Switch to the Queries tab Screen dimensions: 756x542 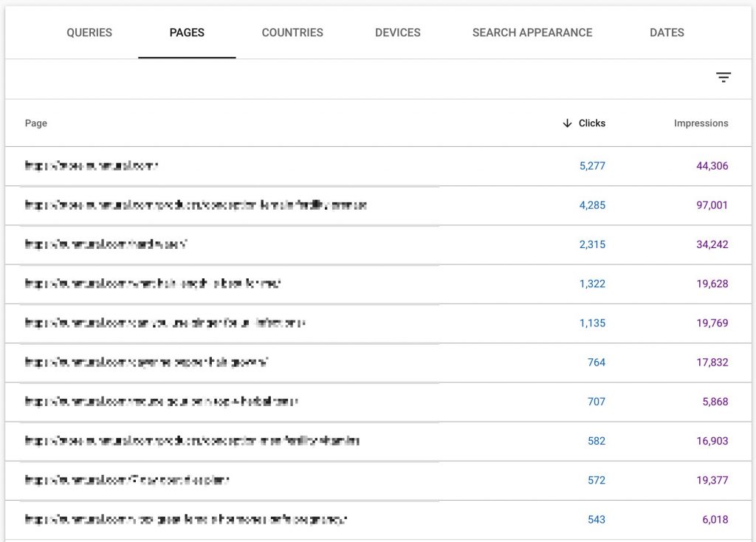[89, 32]
